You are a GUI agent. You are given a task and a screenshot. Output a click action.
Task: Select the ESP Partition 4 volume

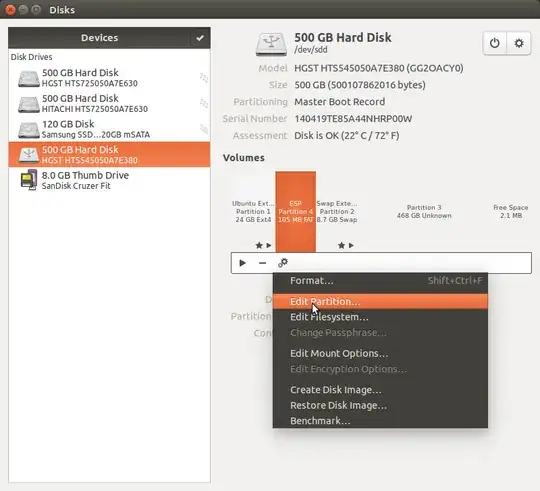(295, 211)
